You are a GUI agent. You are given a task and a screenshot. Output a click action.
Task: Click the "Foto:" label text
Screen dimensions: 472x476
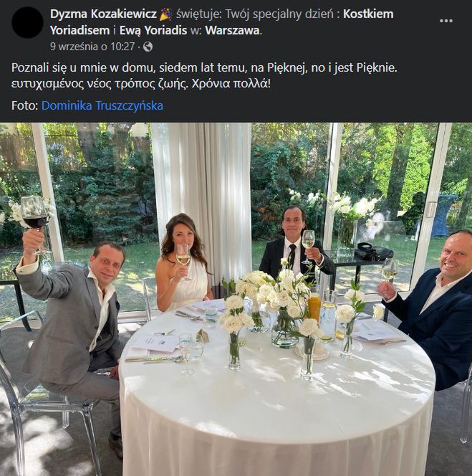click(x=25, y=105)
